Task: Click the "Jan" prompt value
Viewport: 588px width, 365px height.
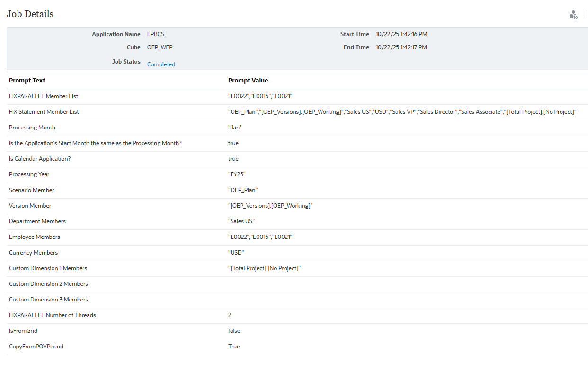Action: click(x=235, y=128)
